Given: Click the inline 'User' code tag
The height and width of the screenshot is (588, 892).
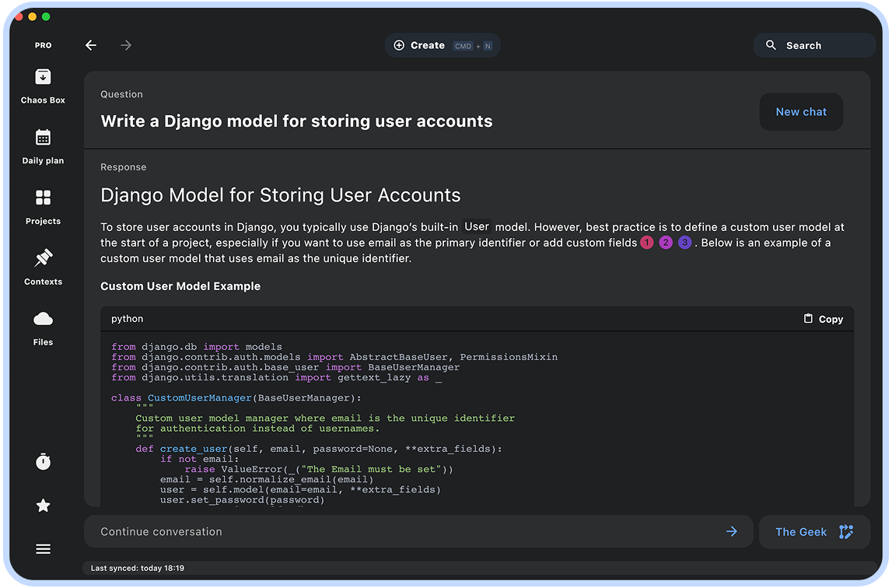Looking at the screenshot, I should coord(477,226).
